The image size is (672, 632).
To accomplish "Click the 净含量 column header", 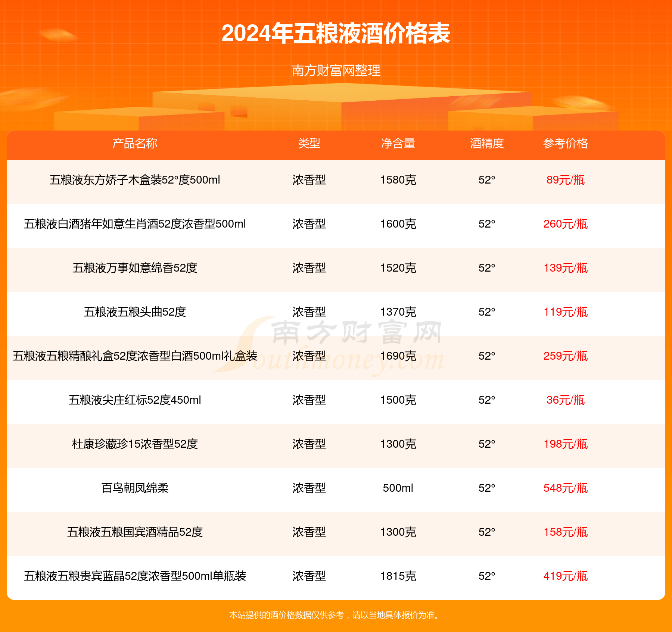I will pyautogui.click(x=398, y=143).
